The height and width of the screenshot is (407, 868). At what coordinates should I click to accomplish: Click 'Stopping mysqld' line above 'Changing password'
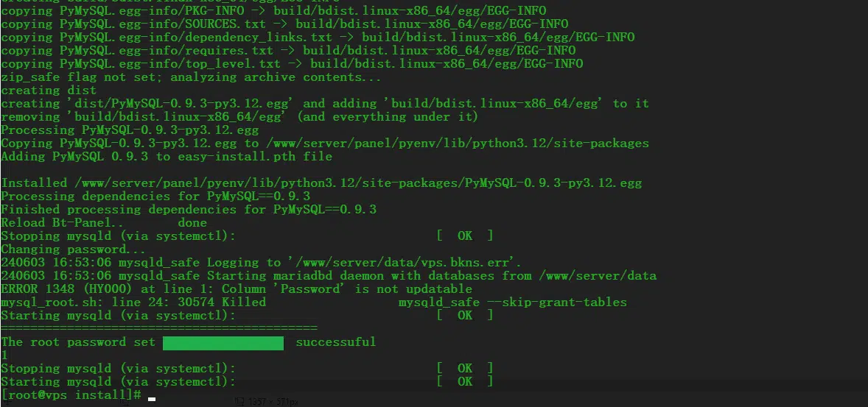(x=247, y=236)
